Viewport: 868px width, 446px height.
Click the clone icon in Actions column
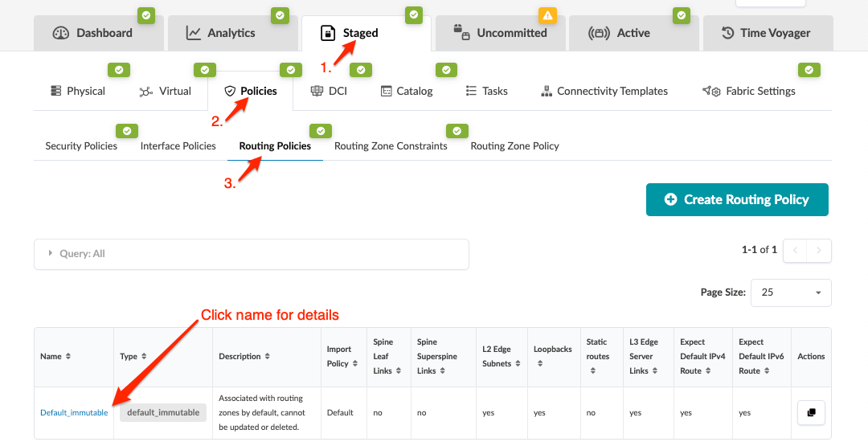click(x=811, y=412)
